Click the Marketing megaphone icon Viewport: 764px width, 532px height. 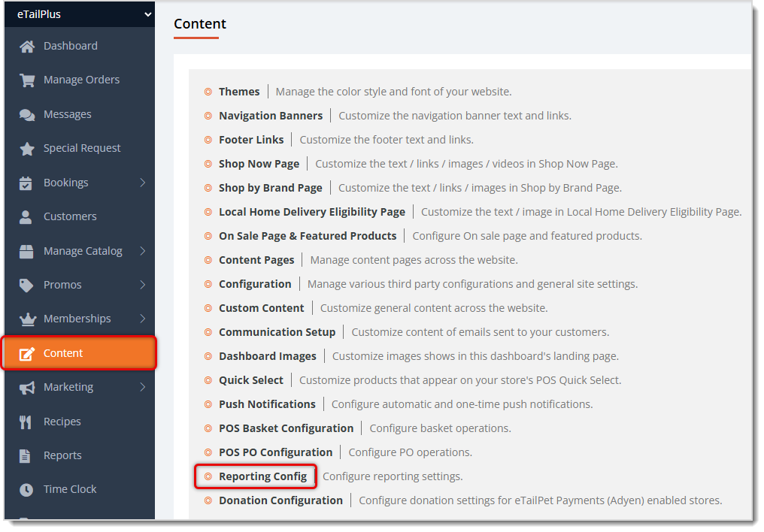coord(27,388)
